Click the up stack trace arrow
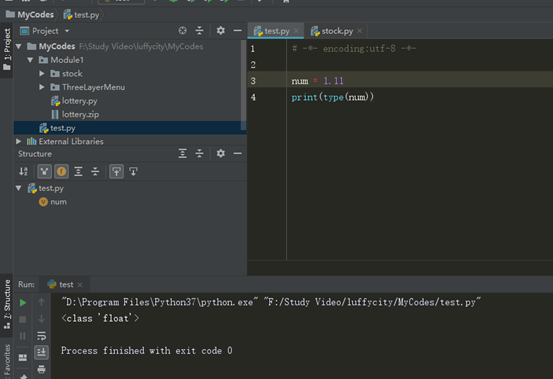 click(41, 302)
